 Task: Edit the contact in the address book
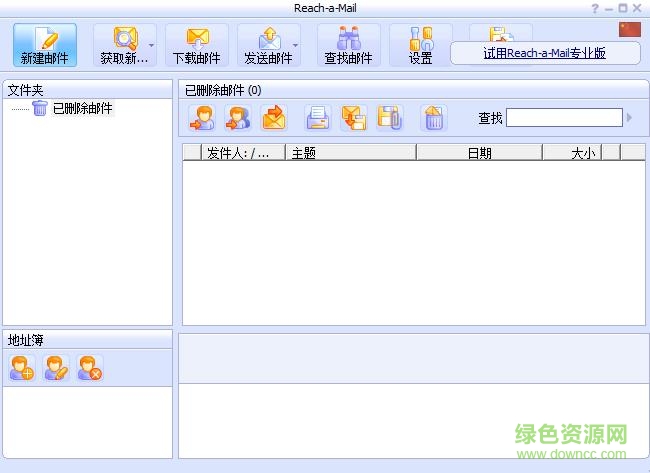tap(55, 369)
